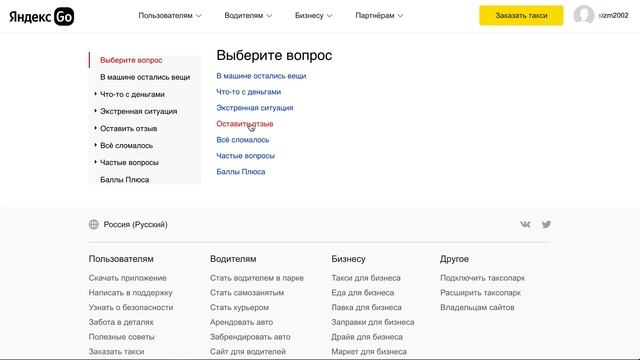Expand the Партнёрам header dropdown

pos(379,16)
